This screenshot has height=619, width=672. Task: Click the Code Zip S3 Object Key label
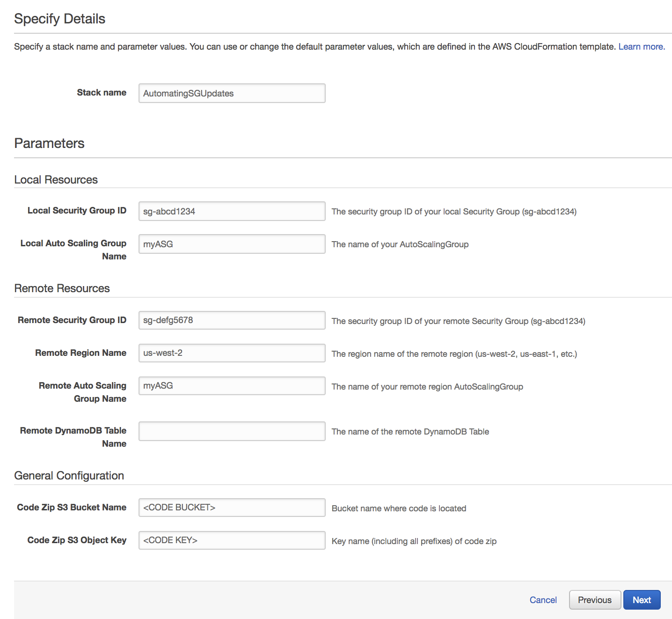pos(77,540)
